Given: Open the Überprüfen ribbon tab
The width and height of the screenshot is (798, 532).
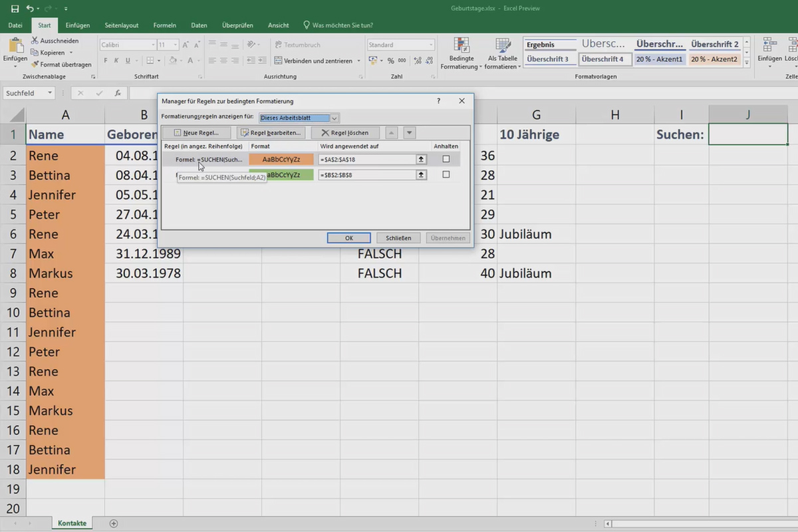Looking at the screenshot, I should click(237, 25).
